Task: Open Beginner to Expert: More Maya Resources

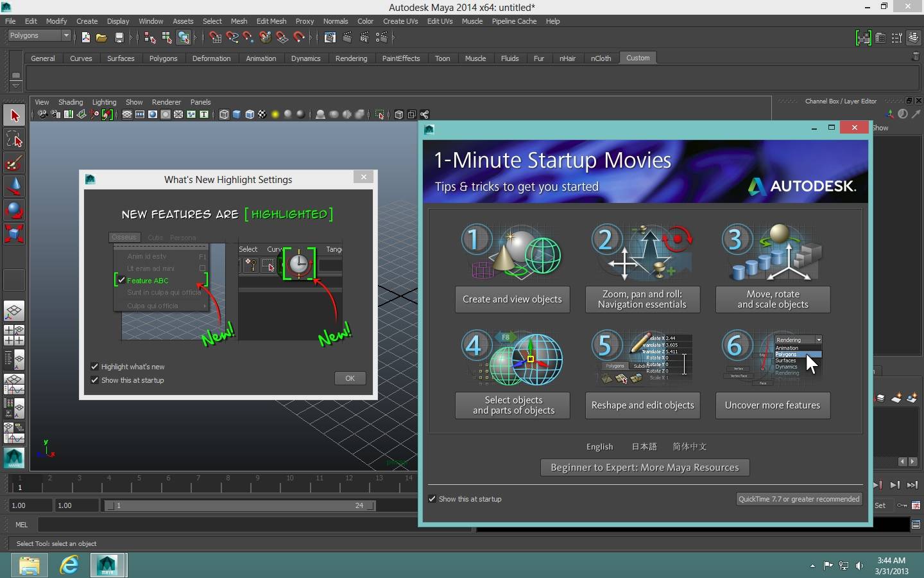Action: point(645,468)
